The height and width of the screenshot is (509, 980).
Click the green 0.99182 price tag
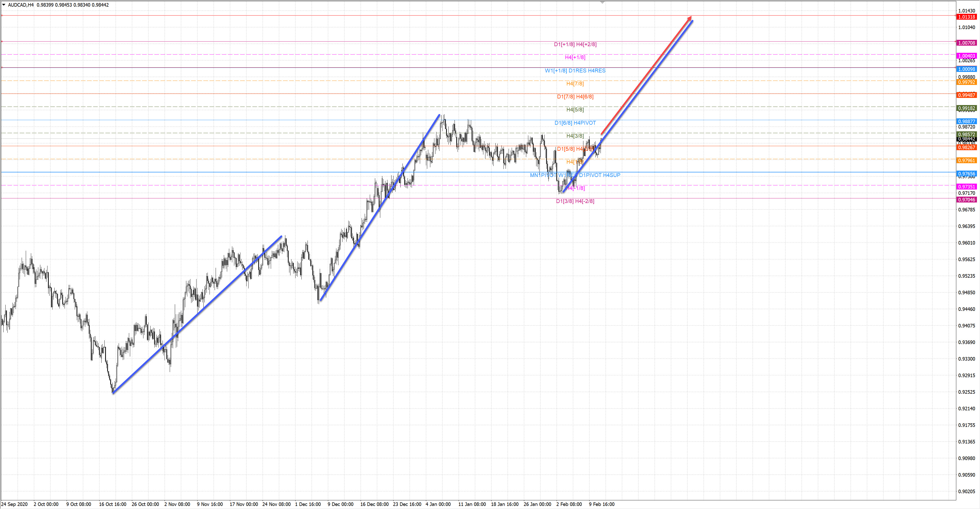[966, 108]
